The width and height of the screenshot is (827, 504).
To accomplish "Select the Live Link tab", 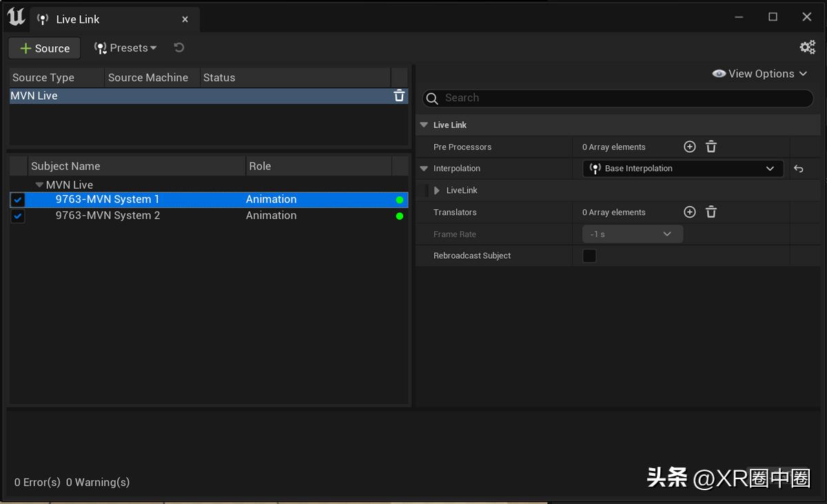I will [77, 19].
